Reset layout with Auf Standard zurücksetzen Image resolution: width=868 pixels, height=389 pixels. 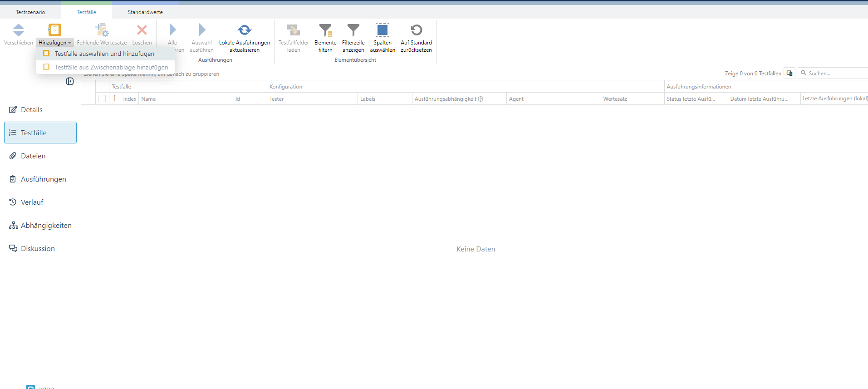[416, 30]
